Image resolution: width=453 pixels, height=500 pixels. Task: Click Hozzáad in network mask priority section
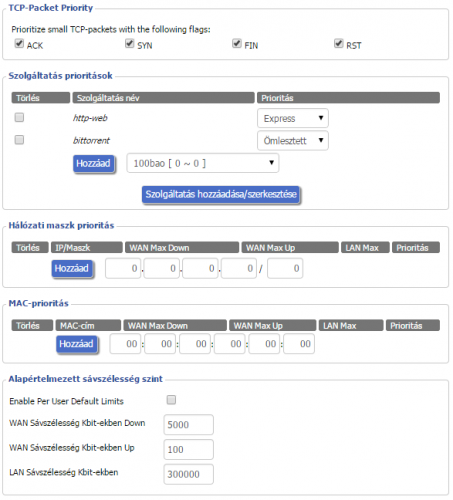coord(72,269)
